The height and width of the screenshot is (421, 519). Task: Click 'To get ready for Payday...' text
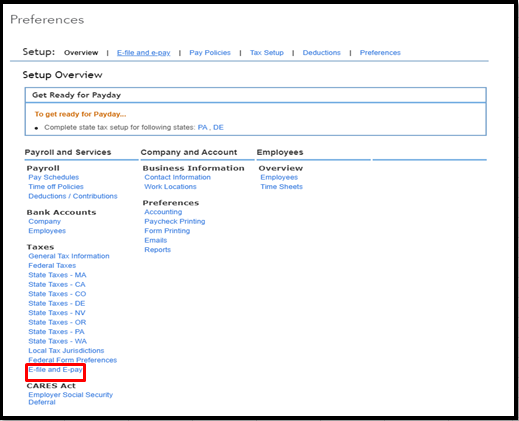pyautogui.click(x=80, y=114)
